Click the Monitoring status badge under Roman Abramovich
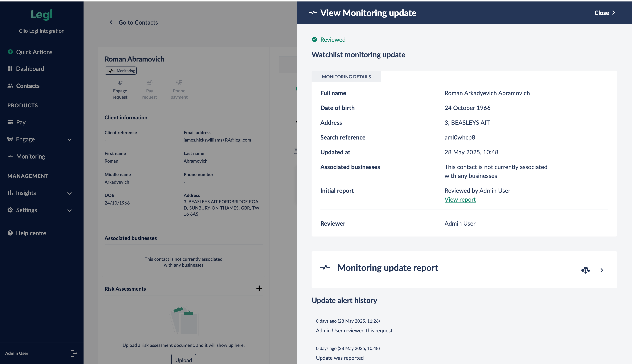This screenshot has width=632, height=364. pyautogui.click(x=121, y=71)
